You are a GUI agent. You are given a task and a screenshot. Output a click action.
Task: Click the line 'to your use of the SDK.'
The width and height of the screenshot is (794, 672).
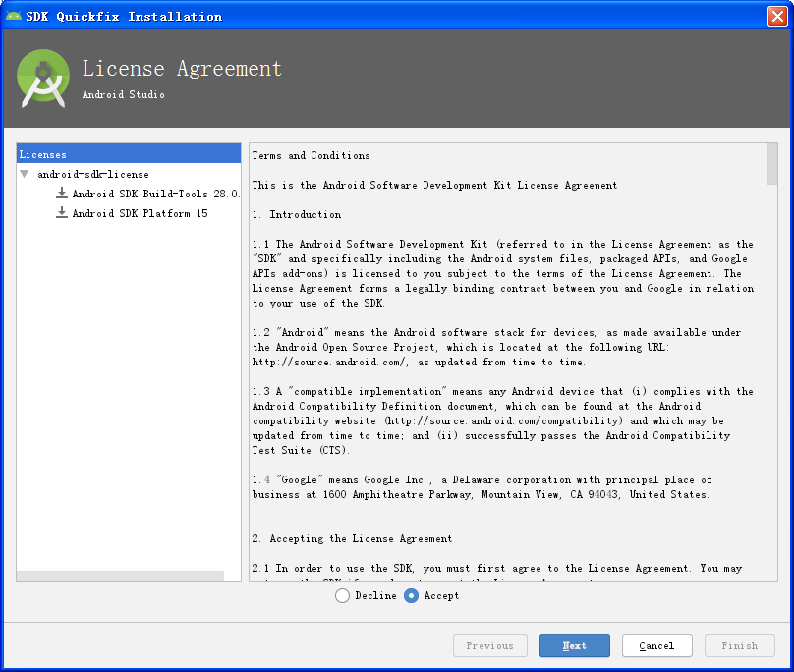[x=319, y=303]
